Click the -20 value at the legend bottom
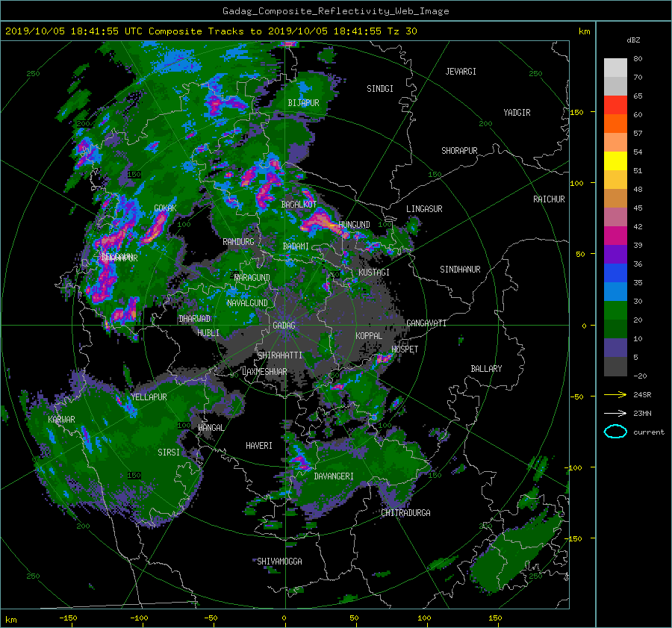Screen dimensions: 672x628 (x=640, y=376)
